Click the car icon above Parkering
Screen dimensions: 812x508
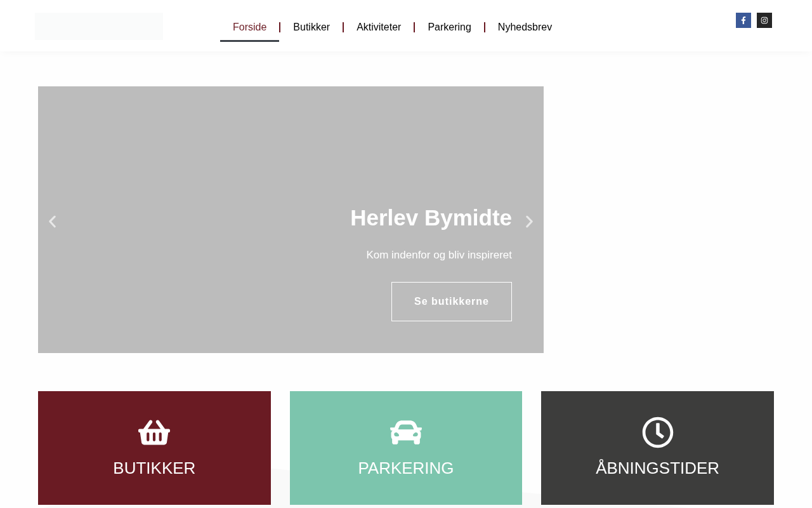click(x=406, y=432)
